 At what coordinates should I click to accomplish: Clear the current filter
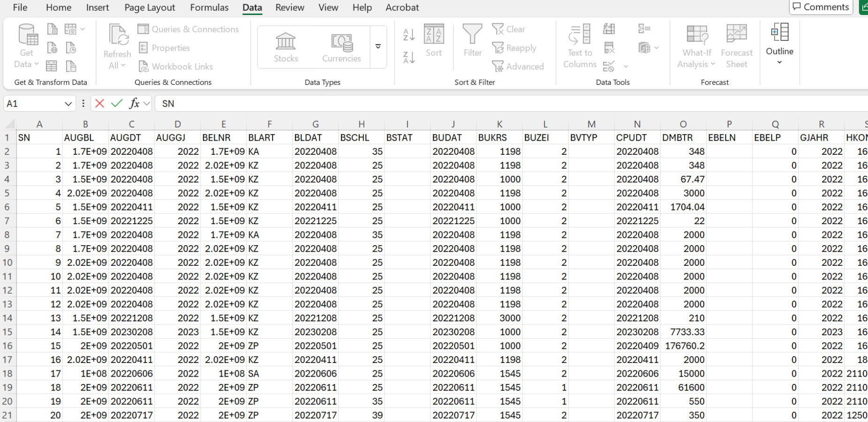click(509, 29)
